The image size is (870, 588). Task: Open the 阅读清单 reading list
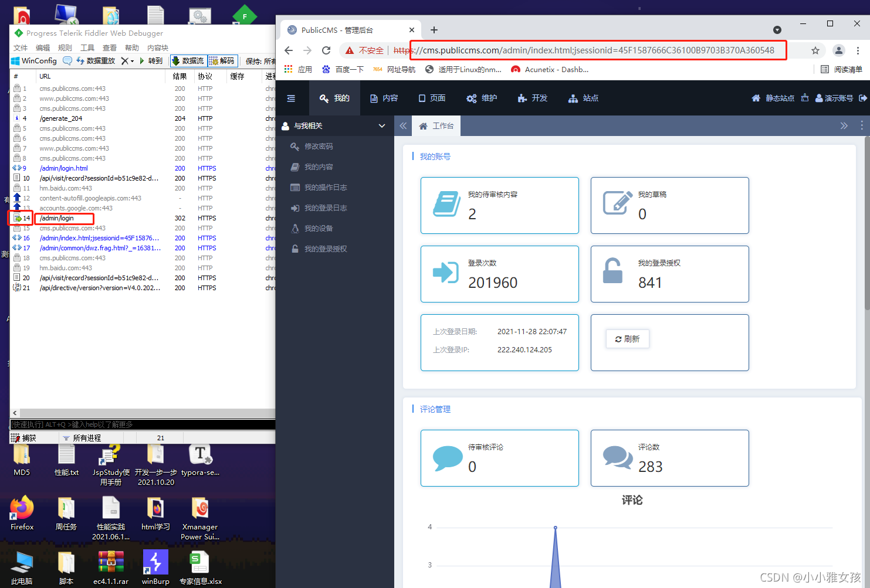click(841, 69)
